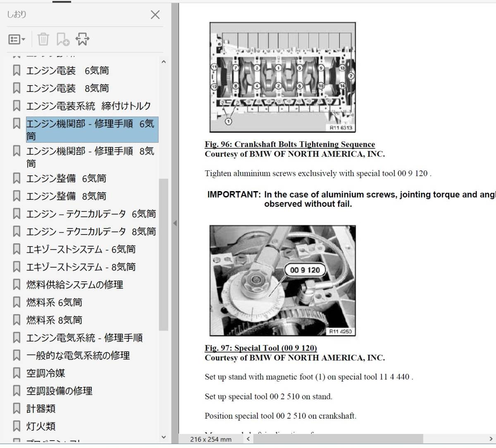Click bookmark icon beside highlighted エンジン機関部 6気筒

(x=17, y=124)
